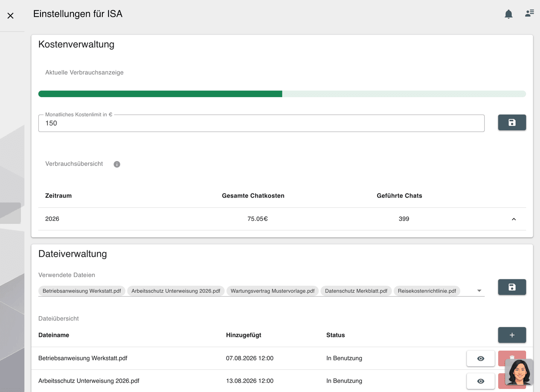This screenshot has width=540, height=392.
Task: Click the Dateiverwaltung heading
Action: pos(73,254)
